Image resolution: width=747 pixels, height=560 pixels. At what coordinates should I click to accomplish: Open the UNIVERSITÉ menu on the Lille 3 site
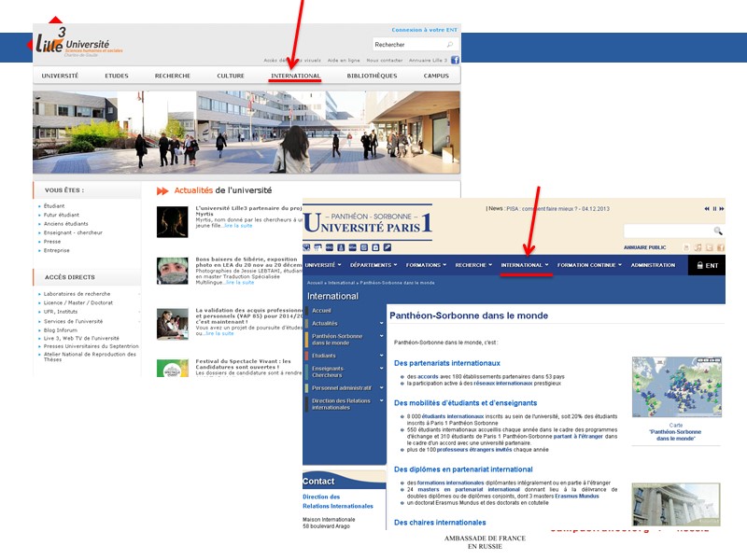60,76
